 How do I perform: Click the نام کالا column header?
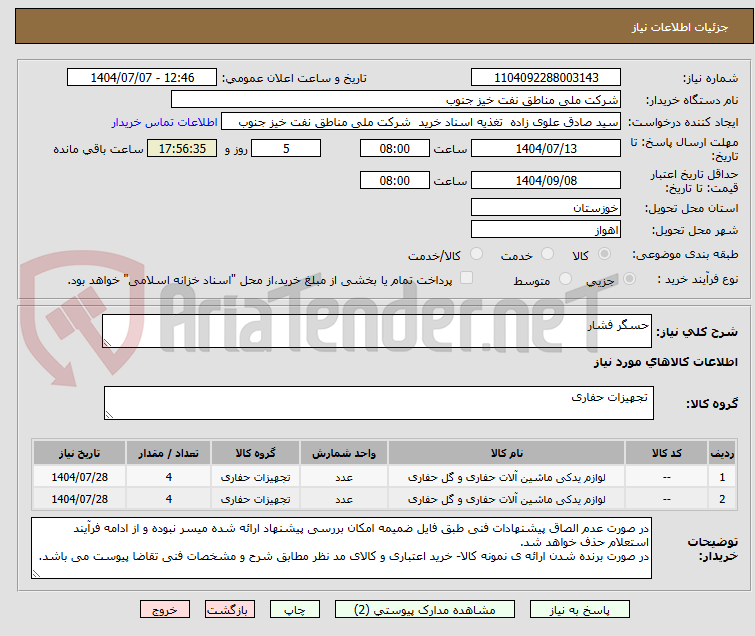pos(507,453)
